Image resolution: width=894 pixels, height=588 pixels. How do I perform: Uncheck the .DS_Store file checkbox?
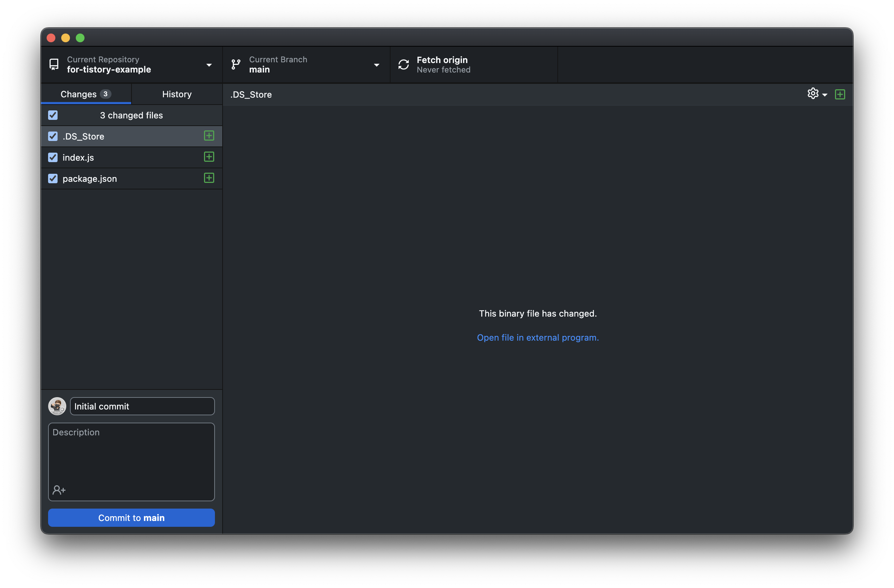[x=53, y=136]
